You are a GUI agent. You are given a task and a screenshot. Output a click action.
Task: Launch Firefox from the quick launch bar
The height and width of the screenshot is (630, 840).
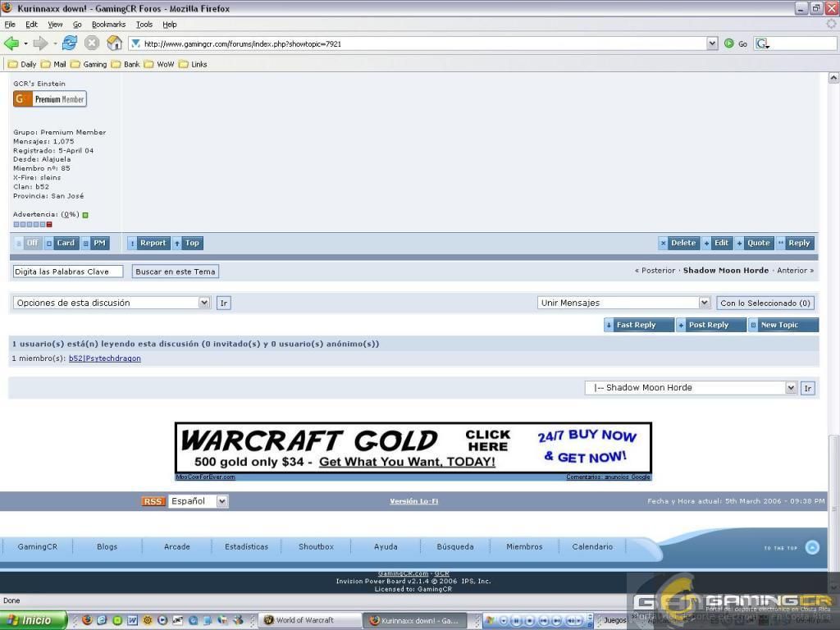point(87,620)
